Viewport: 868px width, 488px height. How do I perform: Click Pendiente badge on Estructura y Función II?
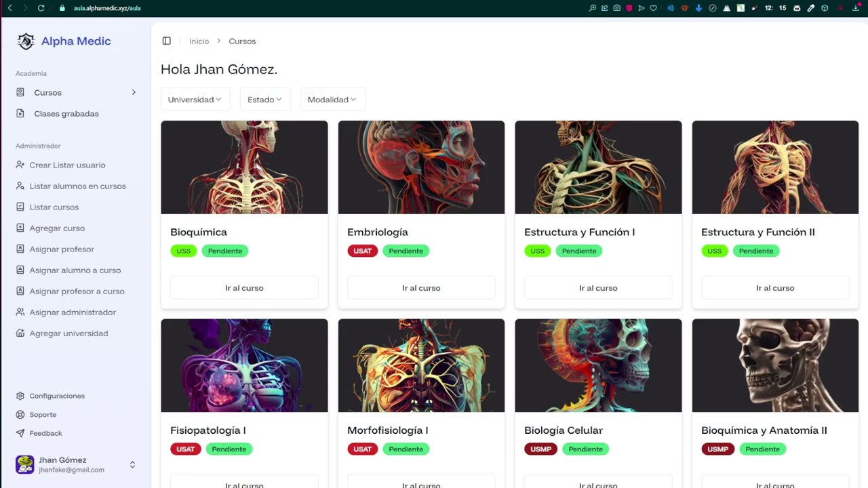pos(756,251)
